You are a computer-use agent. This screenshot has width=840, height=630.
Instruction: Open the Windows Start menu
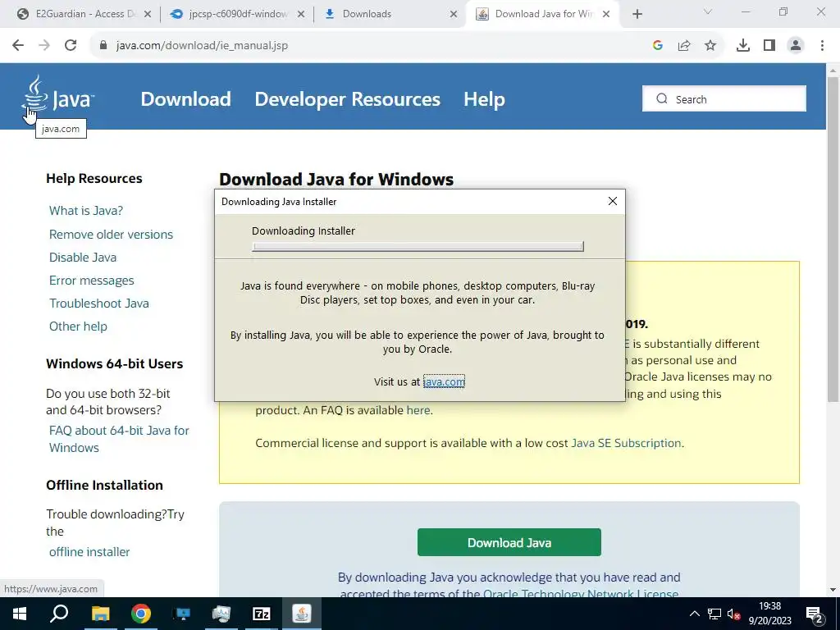20,614
